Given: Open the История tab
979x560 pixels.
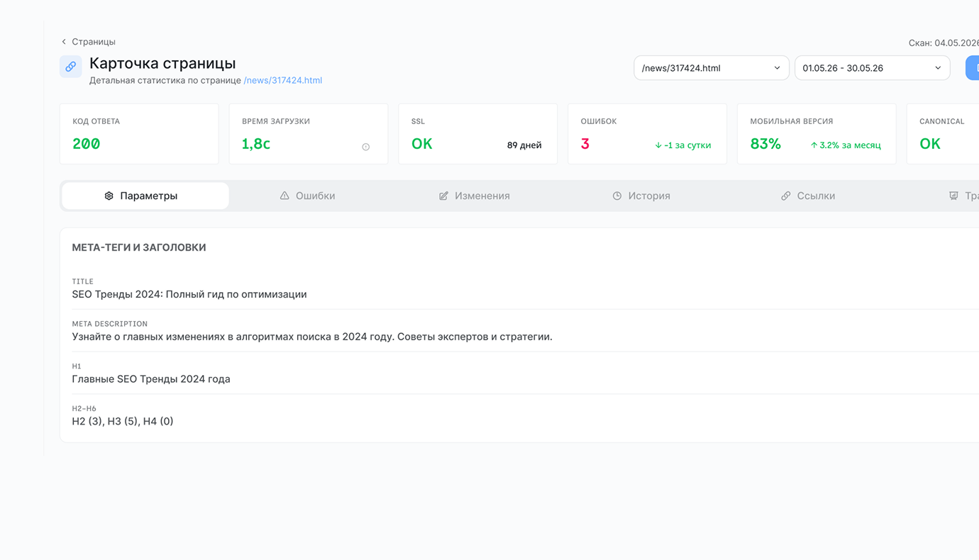Looking at the screenshot, I should point(641,196).
